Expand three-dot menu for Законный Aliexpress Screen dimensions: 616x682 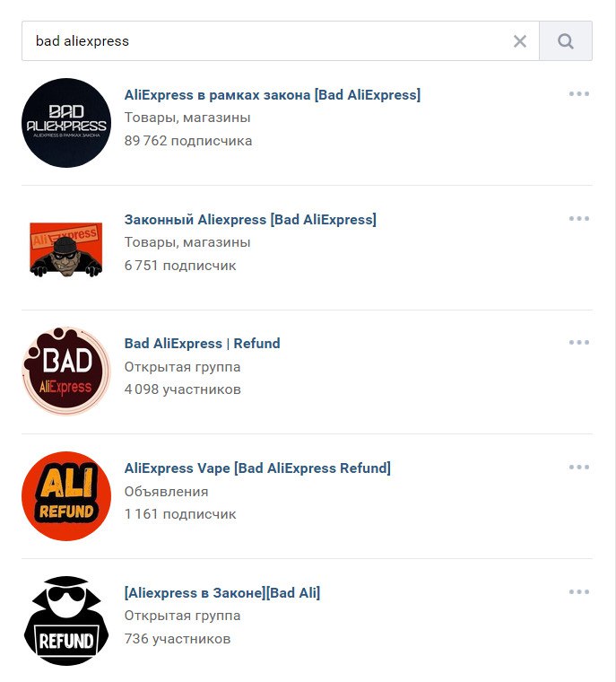578,218
